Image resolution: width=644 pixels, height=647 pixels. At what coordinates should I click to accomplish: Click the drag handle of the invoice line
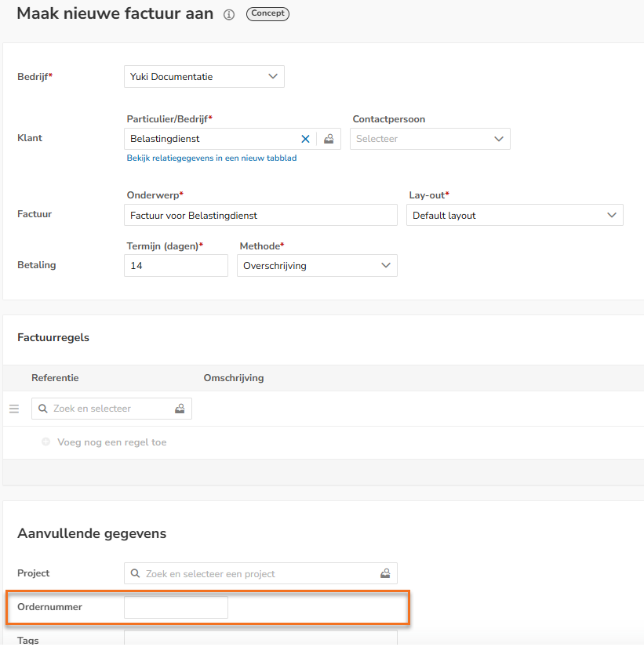coord(14,409)
